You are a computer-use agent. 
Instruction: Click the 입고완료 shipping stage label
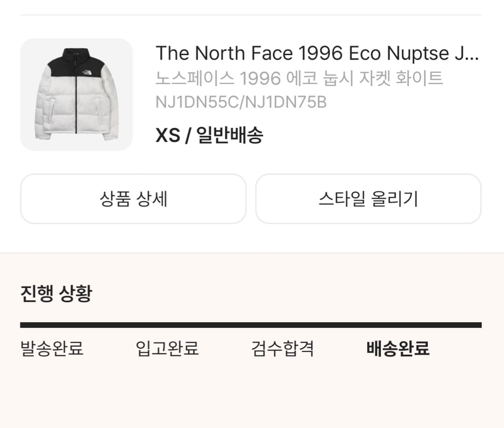click(x=168, y=350)
